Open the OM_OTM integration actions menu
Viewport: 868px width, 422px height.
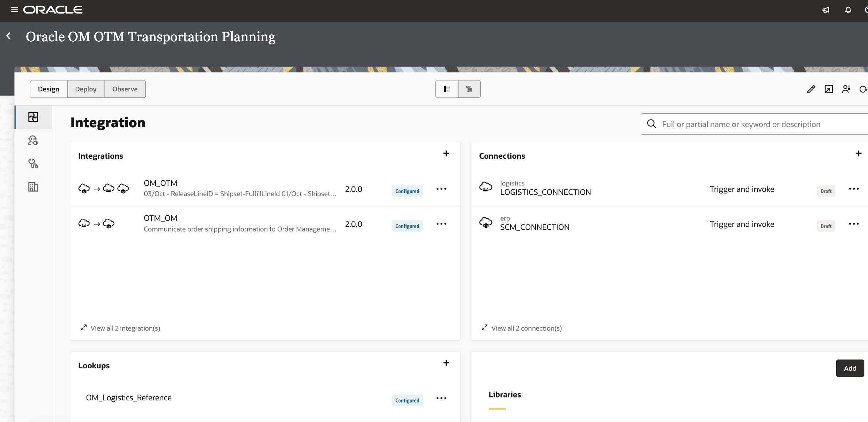pos(441,189)
